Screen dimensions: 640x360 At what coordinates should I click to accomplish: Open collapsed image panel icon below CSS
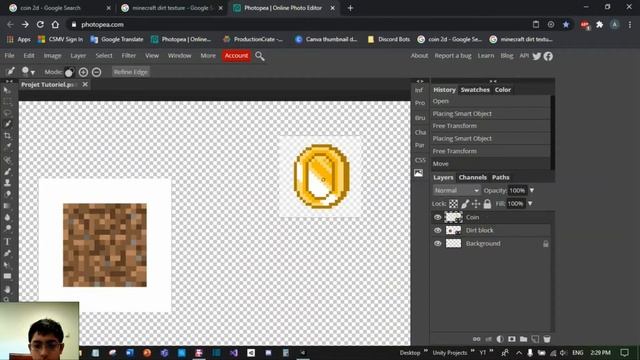(x=419, y=173)
